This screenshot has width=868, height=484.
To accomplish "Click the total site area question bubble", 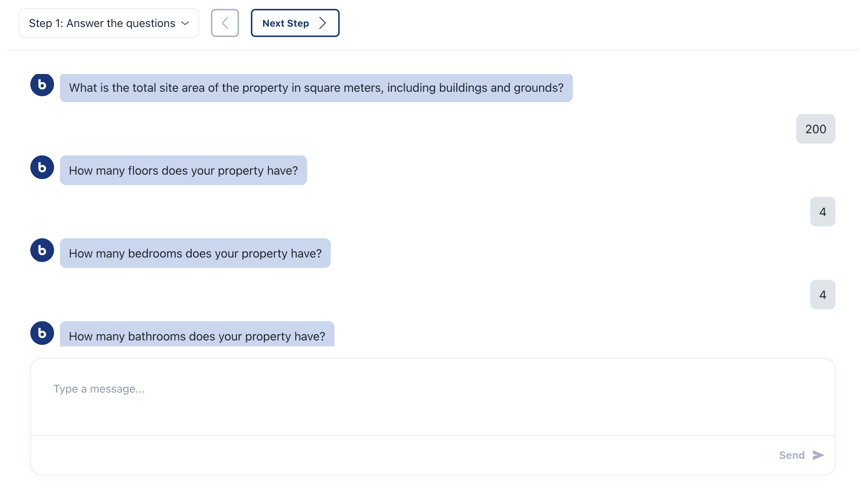I will click(316, 88).
